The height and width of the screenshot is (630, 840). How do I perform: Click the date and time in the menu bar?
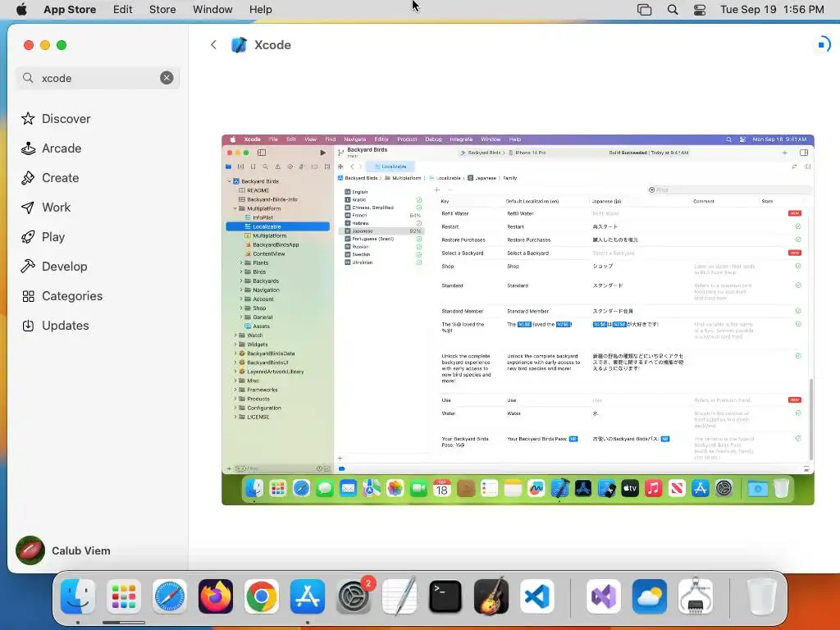tap(772, 9)
